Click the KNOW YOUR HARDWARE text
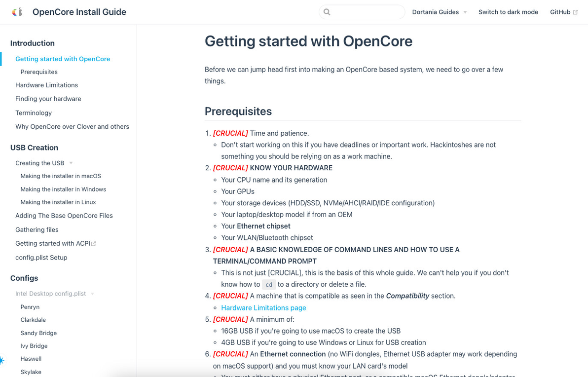 click(291, 168)
